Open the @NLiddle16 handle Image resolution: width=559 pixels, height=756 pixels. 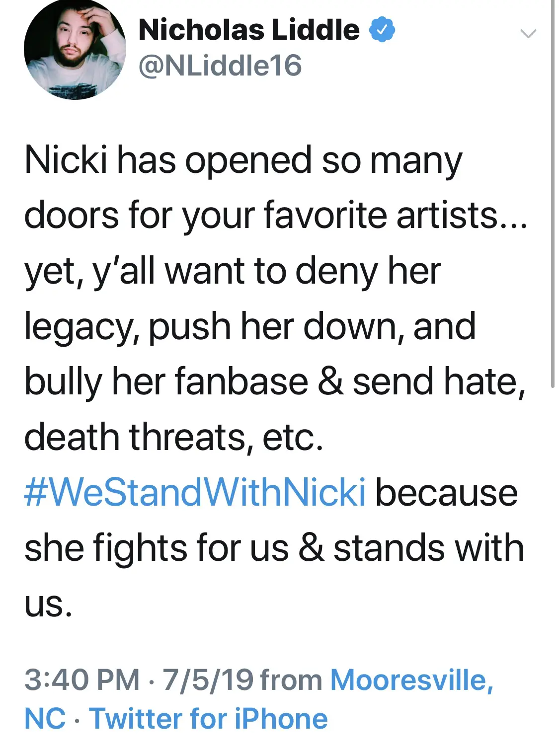(x=220, y=66)
